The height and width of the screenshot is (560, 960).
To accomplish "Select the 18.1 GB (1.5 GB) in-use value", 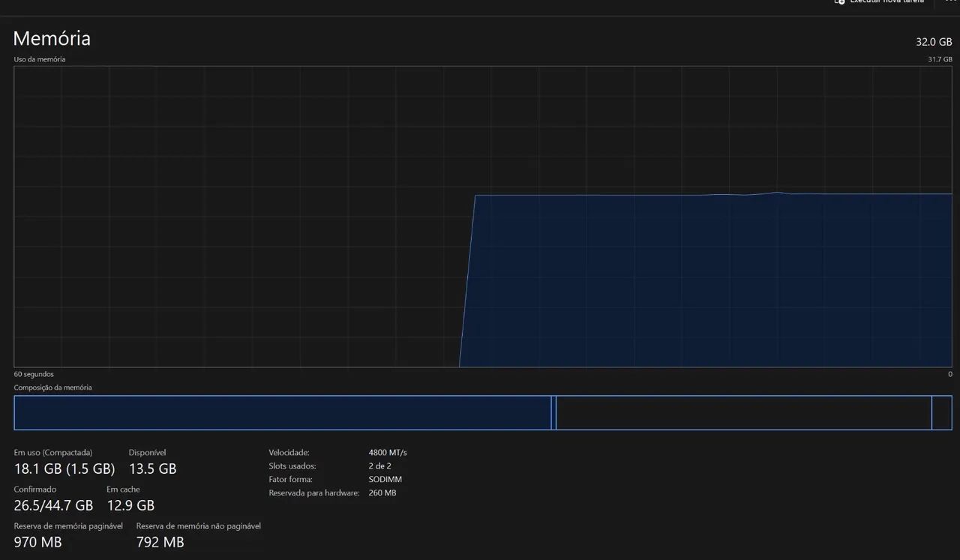I will pyautogui.click(x=64, y=469).
